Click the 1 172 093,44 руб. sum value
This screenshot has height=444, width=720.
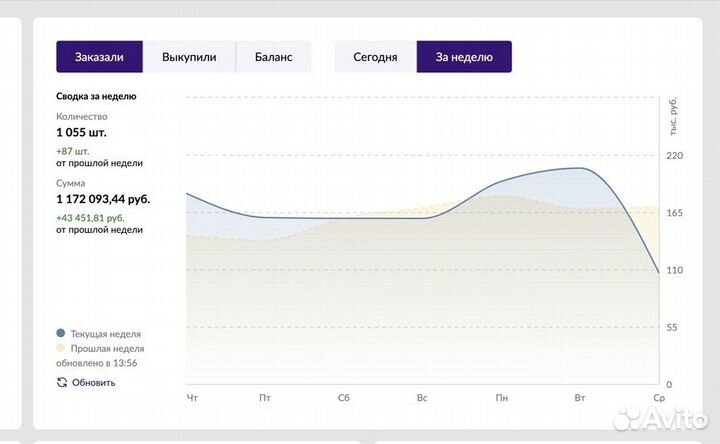click(x=103, y=199)
